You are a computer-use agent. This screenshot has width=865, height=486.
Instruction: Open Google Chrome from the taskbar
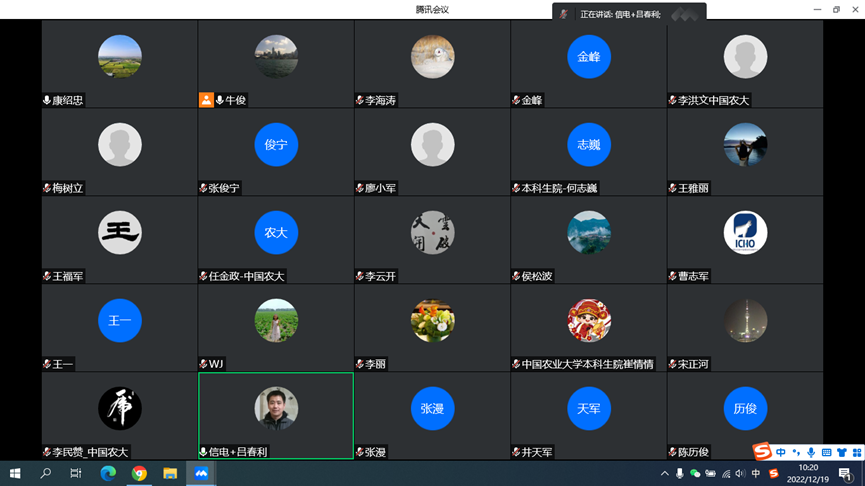[x=139, y=473]
